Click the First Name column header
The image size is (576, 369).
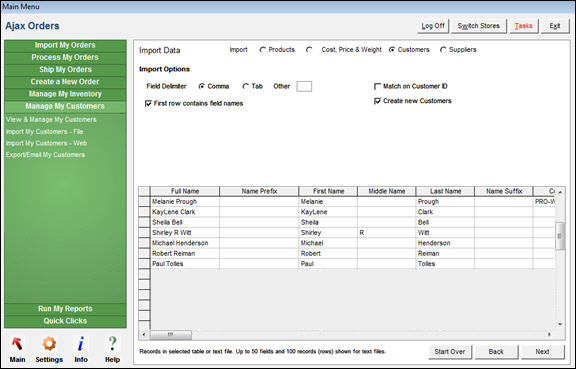pyautogui.click(x=328, y=191)
